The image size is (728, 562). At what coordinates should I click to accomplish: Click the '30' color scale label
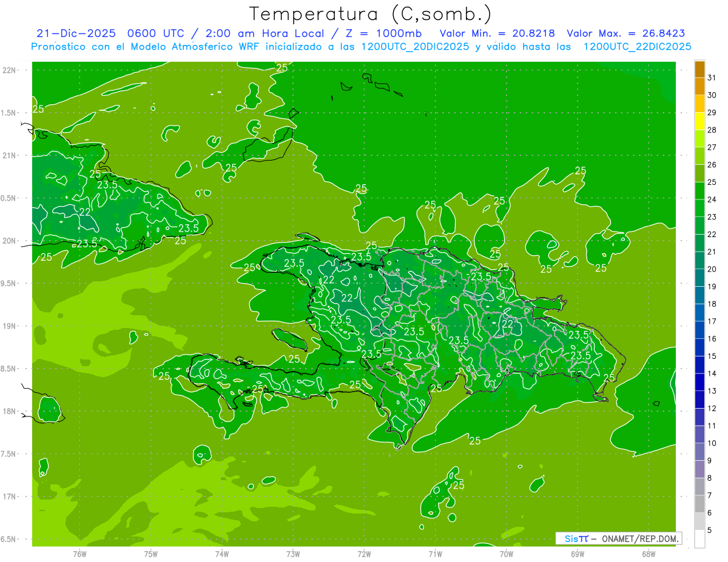712,95
